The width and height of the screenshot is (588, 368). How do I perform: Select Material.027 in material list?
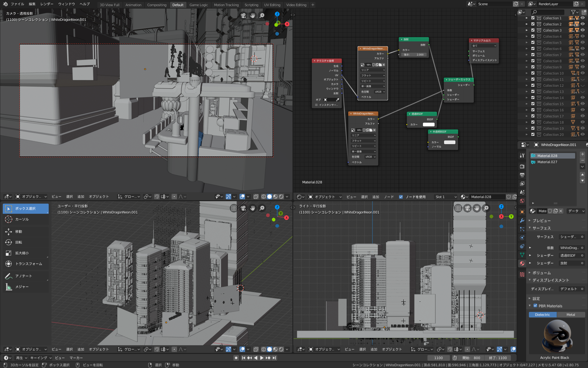click(x=547, y=162)
